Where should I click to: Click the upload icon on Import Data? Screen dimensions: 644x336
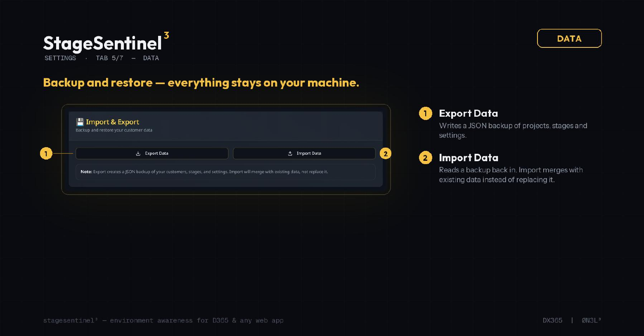(x=290, y=153)
